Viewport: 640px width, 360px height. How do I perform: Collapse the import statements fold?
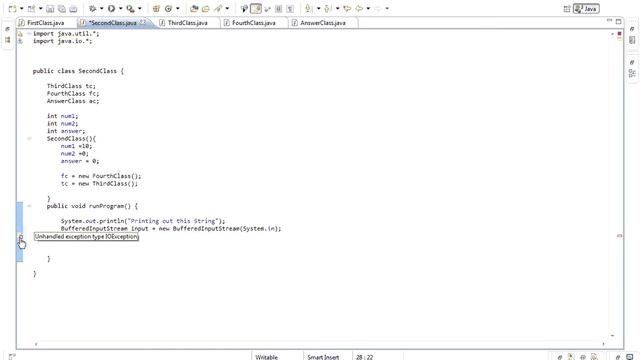(29, 33)
